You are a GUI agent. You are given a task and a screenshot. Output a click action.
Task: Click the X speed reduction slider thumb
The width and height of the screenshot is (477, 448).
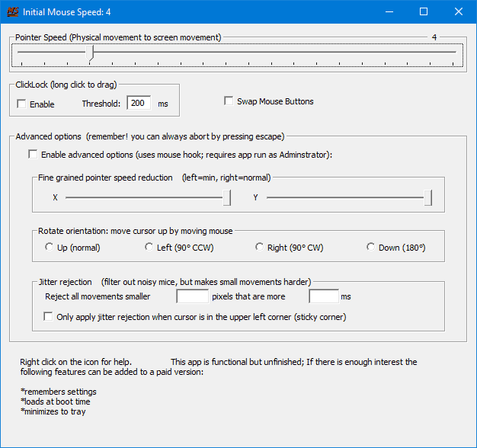point(227,197)
